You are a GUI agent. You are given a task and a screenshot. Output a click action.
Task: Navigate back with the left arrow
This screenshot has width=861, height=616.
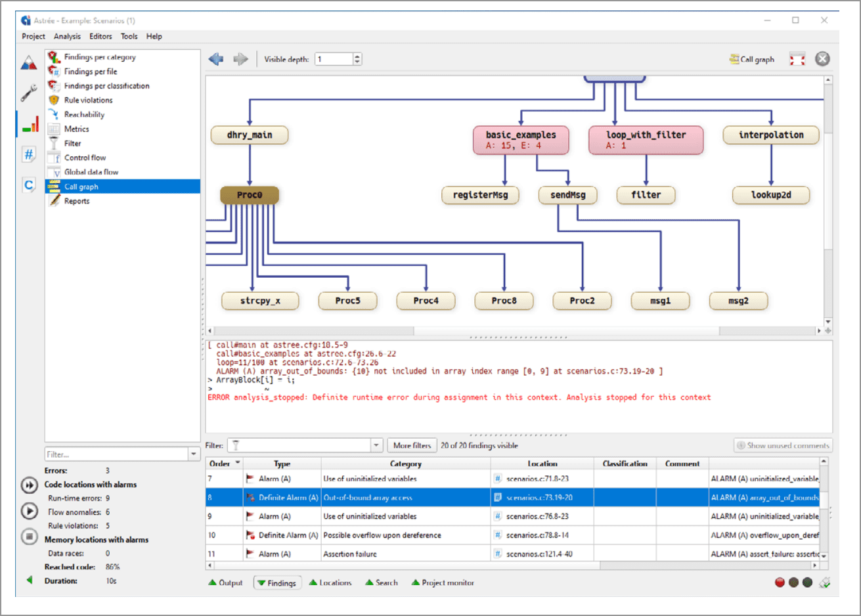(216, 59)
